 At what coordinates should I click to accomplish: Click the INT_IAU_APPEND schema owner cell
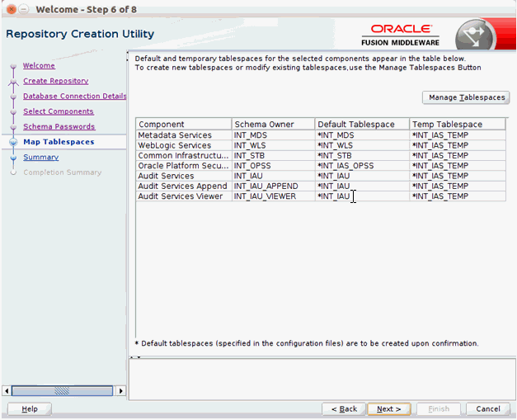(273, 186)
